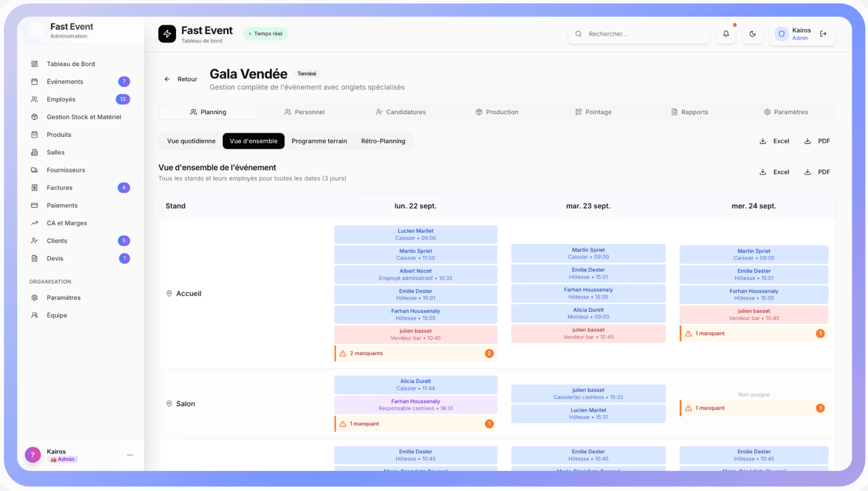Image resolution: width=868 pixels, height=491 pixels.
Task: Select the Vue d'ensemble view
Action: (253, 141)
